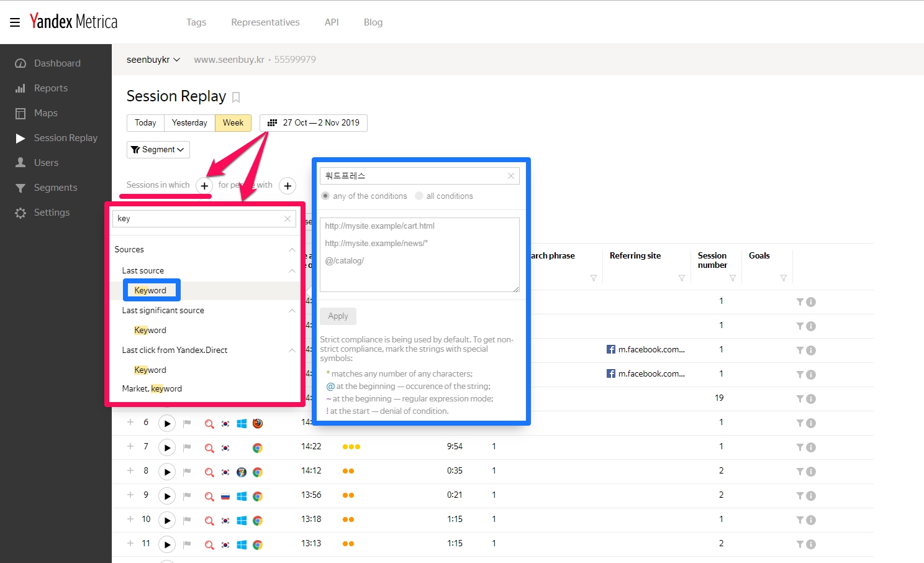
Task: Select Keyword under Last significant source
Action: (x=150, y=331)
